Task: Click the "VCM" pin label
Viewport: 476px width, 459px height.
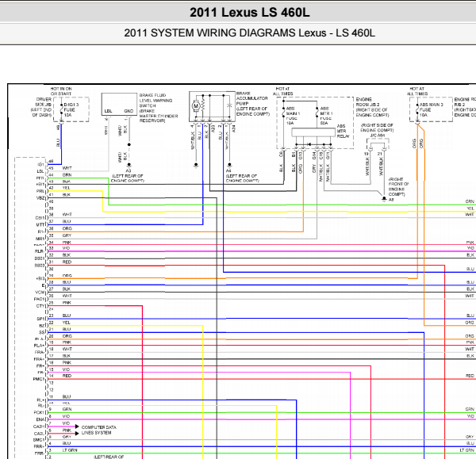Action: [40, 293]
